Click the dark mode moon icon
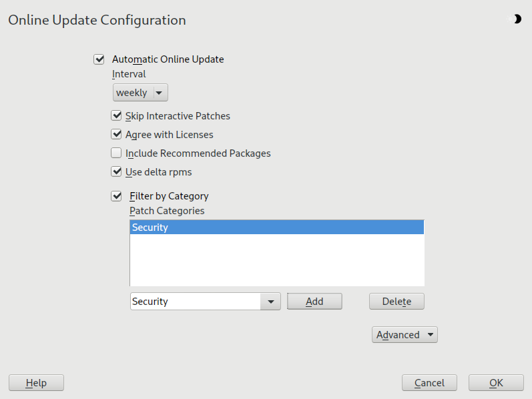Screen dimensions: 532x399 pos(517,19)
